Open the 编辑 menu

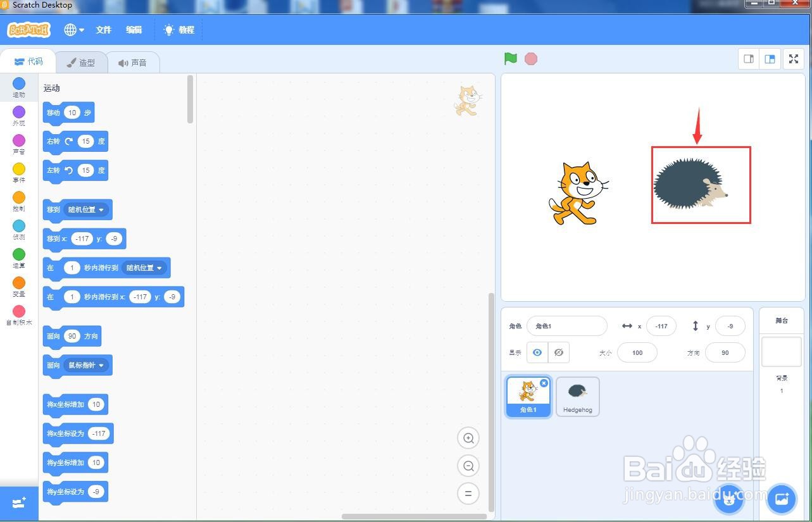coord(134,30)
